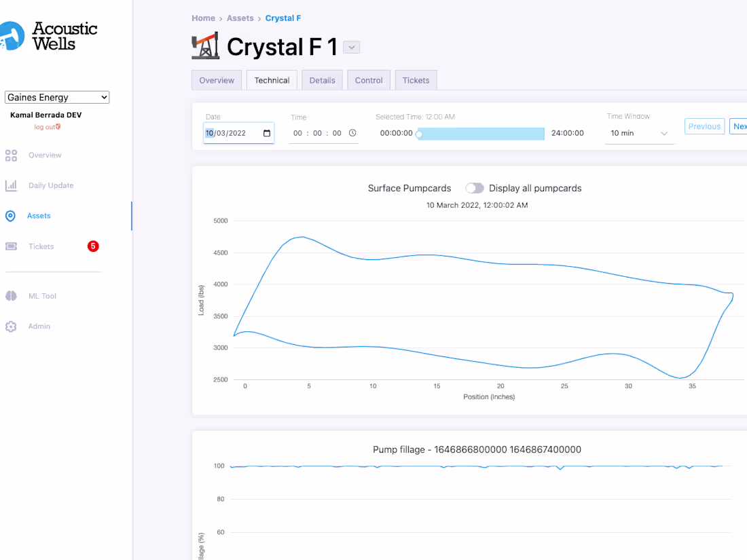Click the Assets breadcrumb link
Image resolution: width=747 pixels, height=560 pixels.
240,18
